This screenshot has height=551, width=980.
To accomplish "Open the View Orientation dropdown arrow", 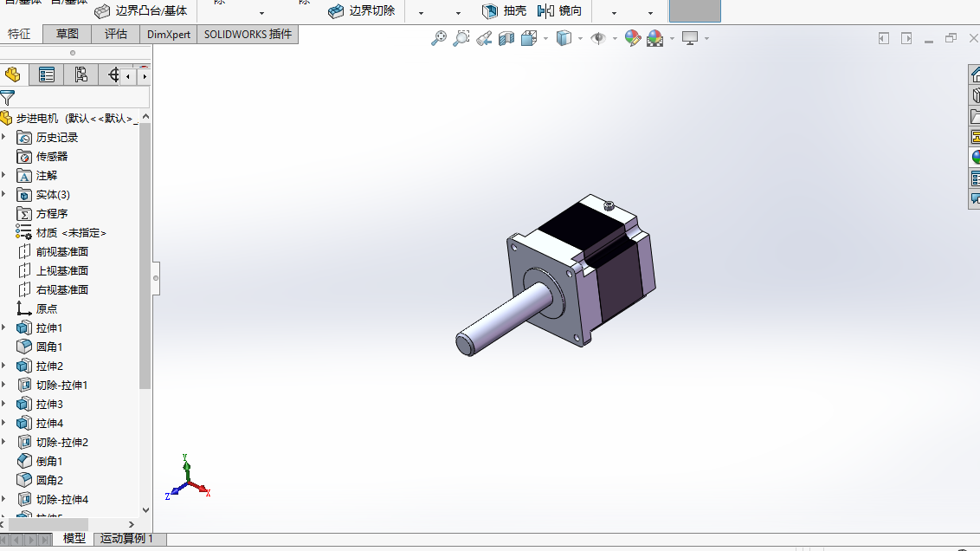I will (x=545, y=39).
